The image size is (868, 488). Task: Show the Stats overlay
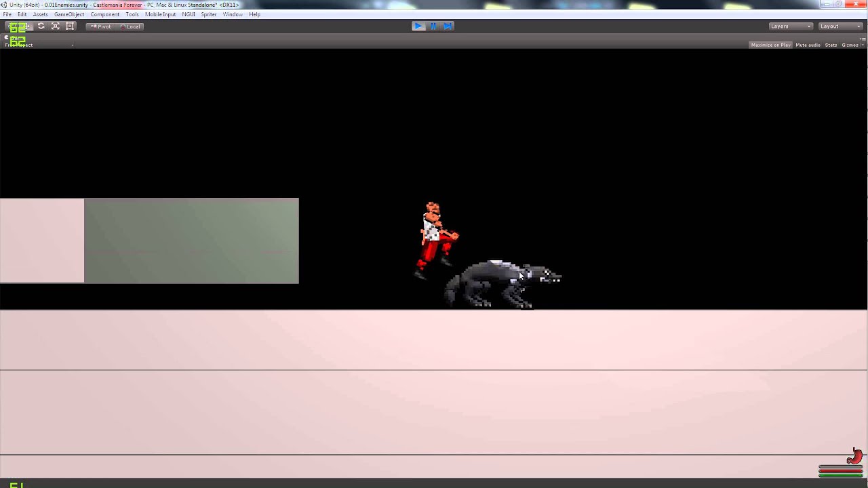click(831, 45)
